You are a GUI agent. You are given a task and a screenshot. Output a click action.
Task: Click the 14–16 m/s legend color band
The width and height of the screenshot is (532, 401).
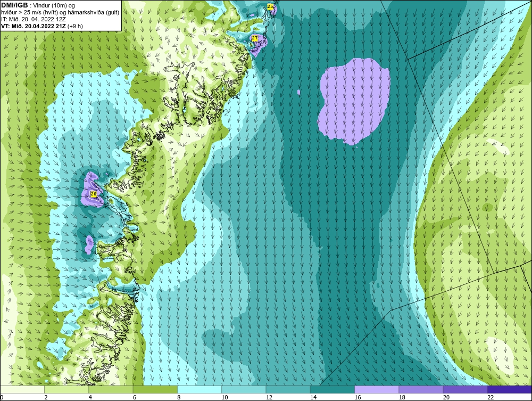[332, 389]
